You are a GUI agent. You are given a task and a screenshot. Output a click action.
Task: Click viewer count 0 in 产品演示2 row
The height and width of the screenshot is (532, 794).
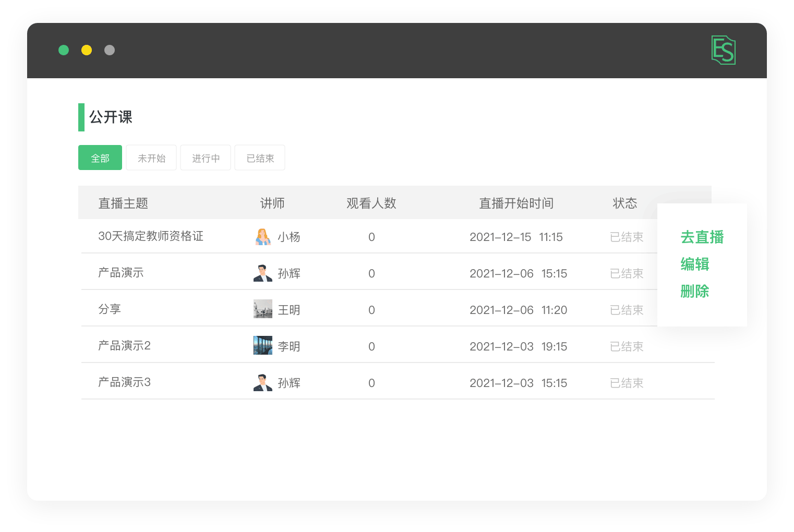371,347
